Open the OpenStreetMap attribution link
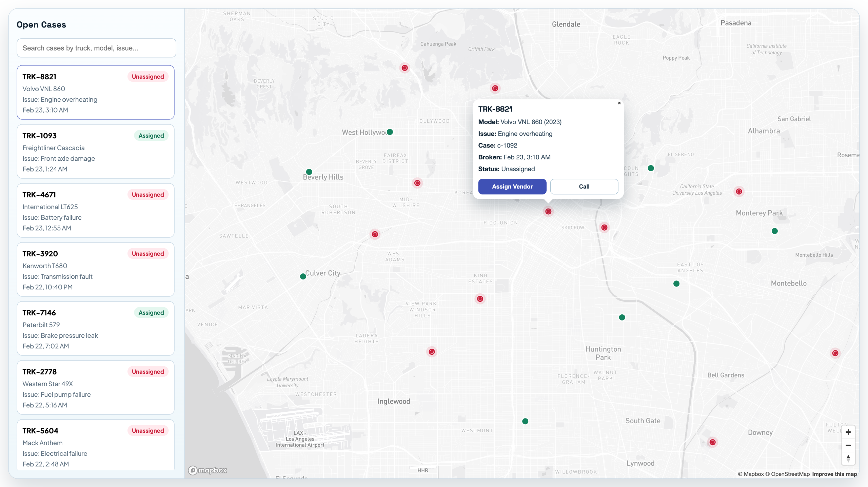868x487 pixels. [x=787, y=474]
